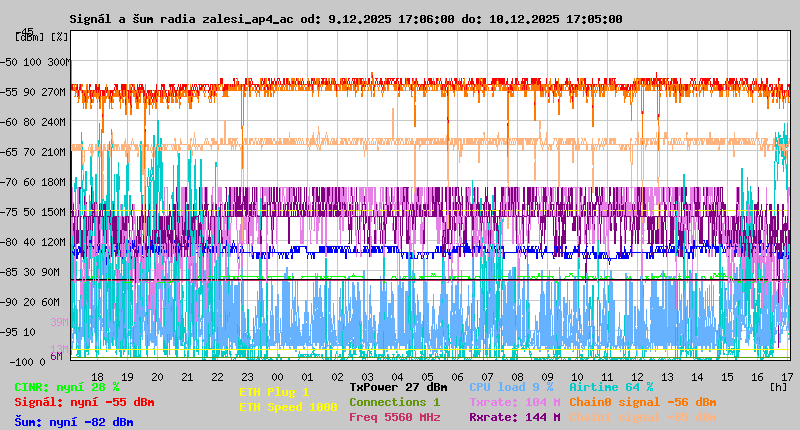Click the [dBm] unit label on Y axis
This screenshot has height=430, width=800.
(x=29, y=36)
